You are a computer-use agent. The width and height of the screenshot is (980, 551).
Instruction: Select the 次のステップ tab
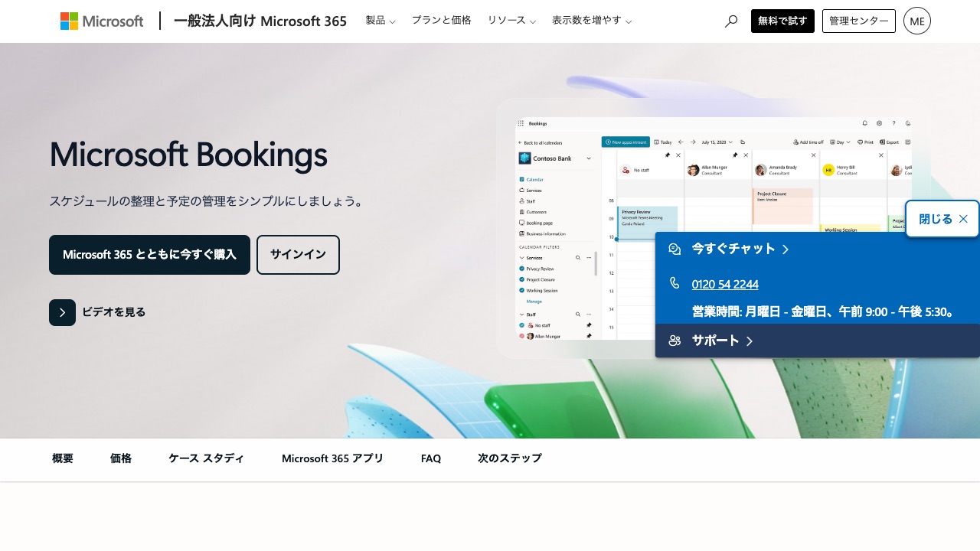510,458
